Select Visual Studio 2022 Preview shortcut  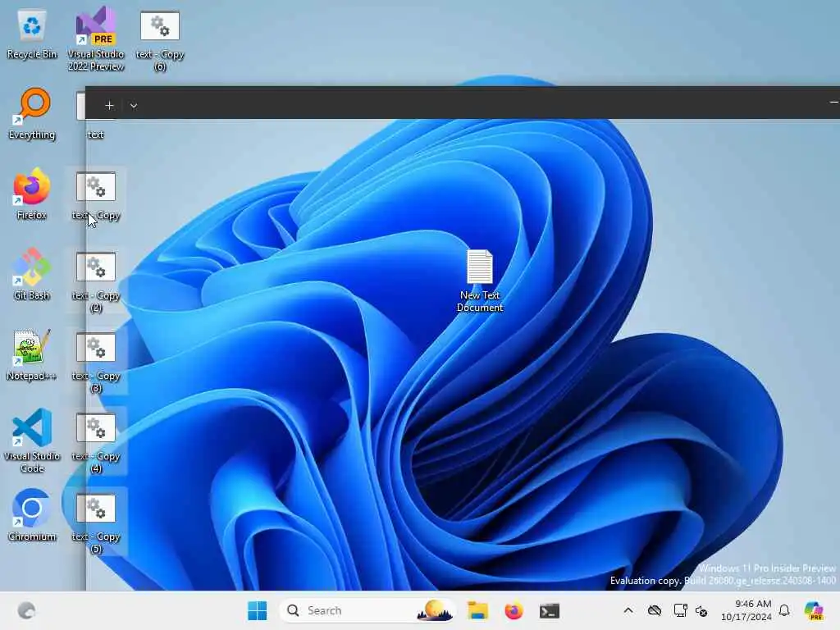pyautogui.click(x=96, y=39)
